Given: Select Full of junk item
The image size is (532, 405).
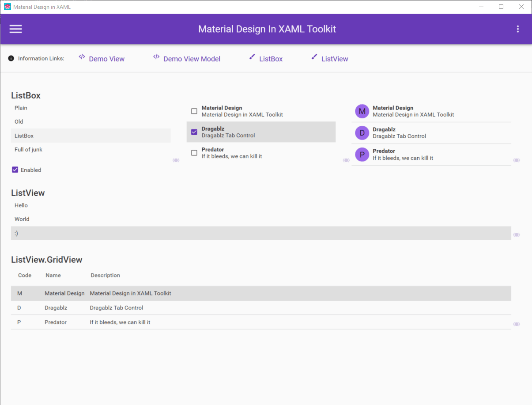Looking at the screenshot, I should click(x=91, y=149).
